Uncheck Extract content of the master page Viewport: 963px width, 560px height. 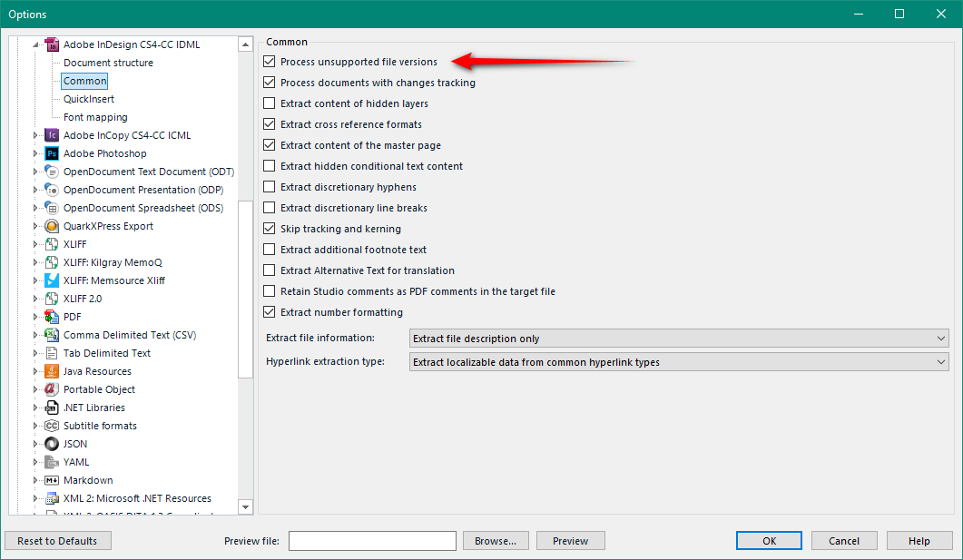coord(269,145)
